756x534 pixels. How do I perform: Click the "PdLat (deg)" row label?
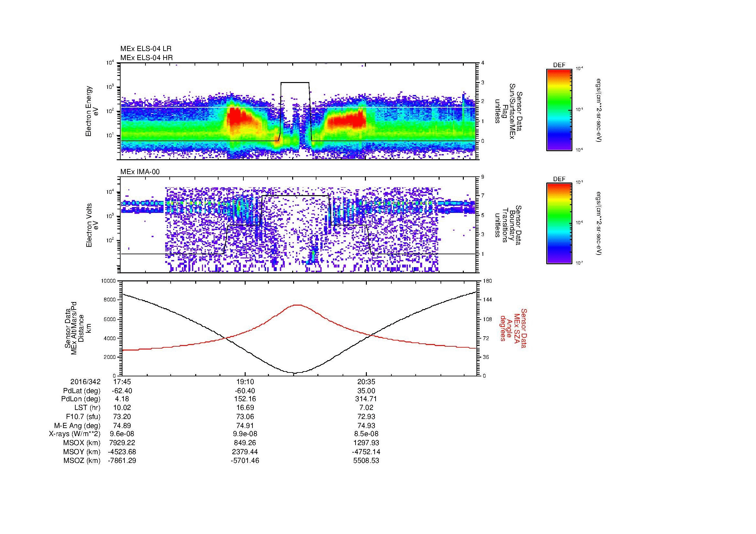click(x=82, y=391)
